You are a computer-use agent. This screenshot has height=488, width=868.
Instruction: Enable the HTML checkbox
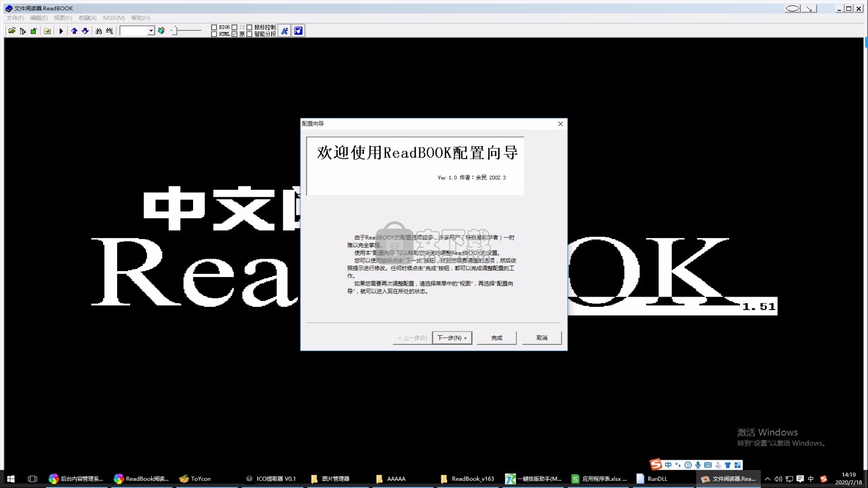pos(214,34)
